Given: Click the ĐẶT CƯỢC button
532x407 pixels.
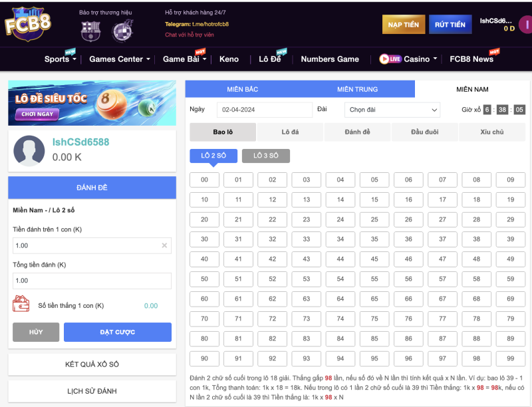Looking at the screenshot, I should tap(117, 332).
